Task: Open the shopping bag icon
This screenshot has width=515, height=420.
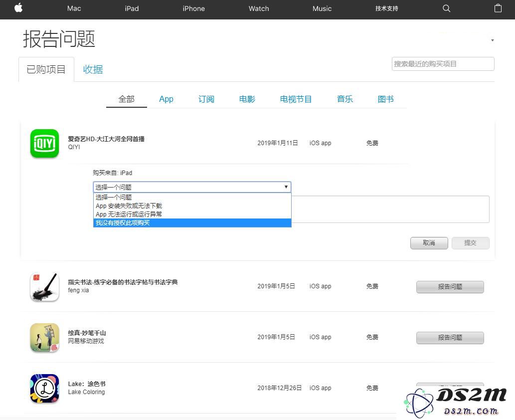Action: (498, 8)
